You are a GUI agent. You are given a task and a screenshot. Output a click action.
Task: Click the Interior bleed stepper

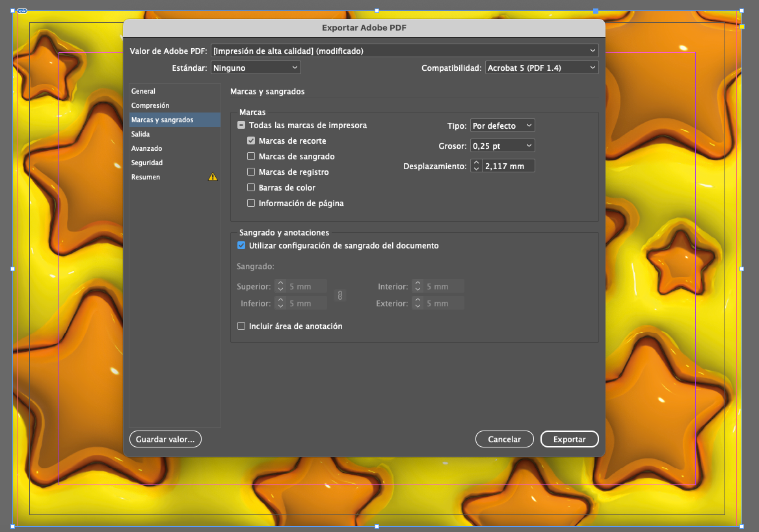[418, 286]
